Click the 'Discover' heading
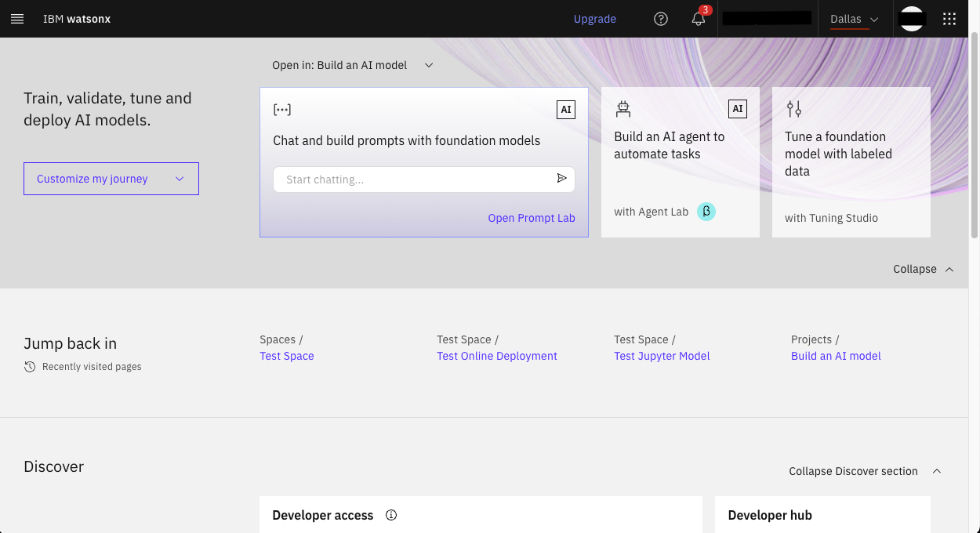The image size is (980, 533). [53, 466]
